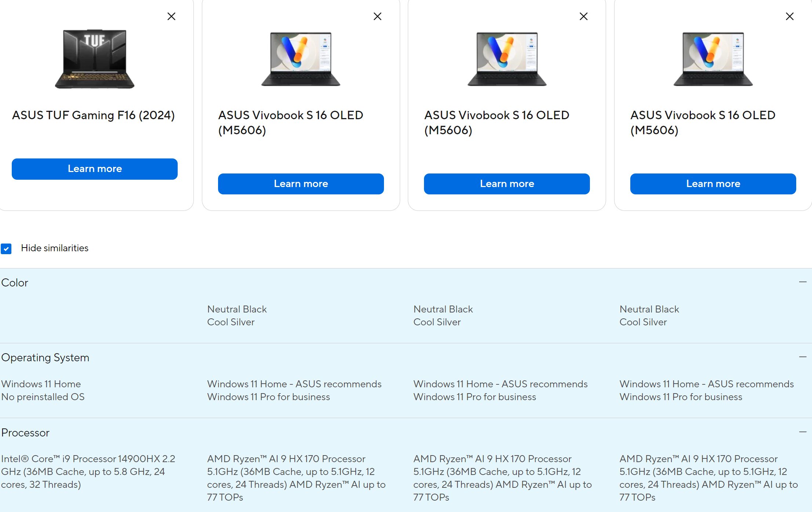This screenshot has height=512, width=812.
Task: Click Learn more under the rightmost Vivobook
Action: click(x=713, y=184)
